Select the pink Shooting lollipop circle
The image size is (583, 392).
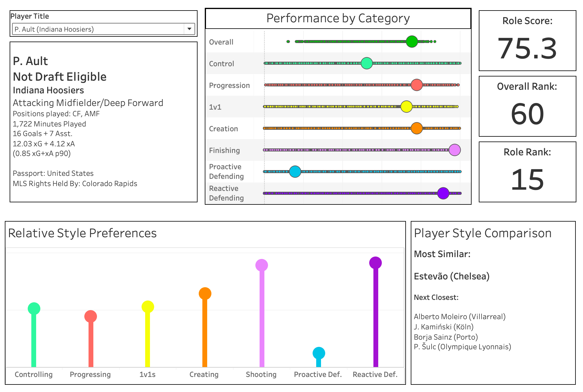coord(261,265)
